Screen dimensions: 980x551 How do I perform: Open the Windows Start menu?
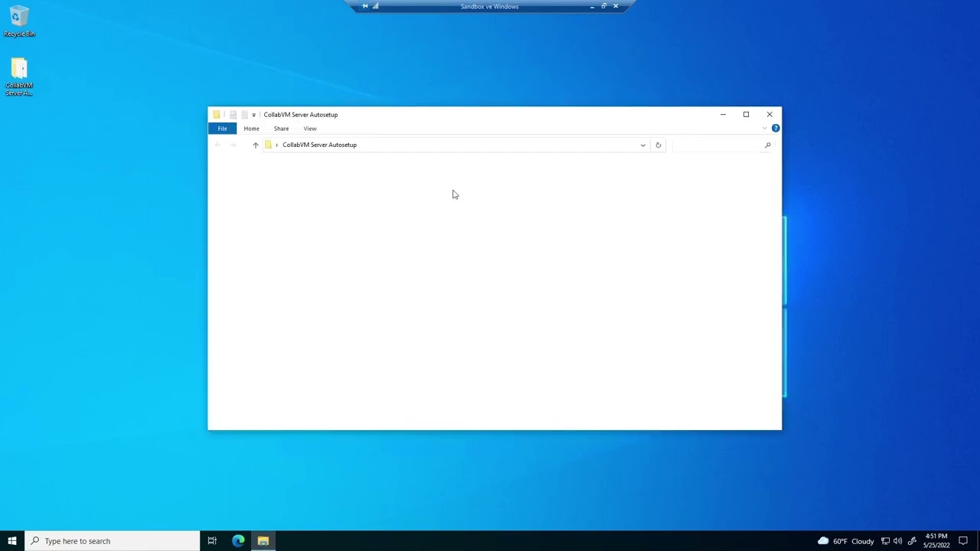point(12,541)
